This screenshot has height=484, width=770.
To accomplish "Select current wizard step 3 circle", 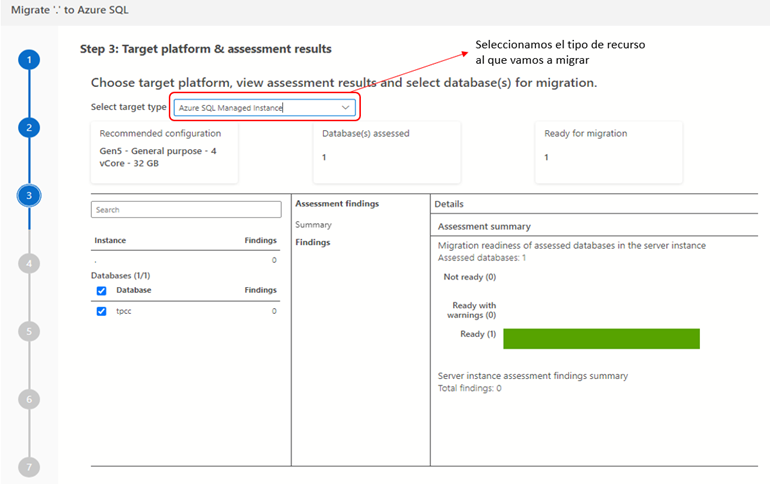I will coord(29,196).
